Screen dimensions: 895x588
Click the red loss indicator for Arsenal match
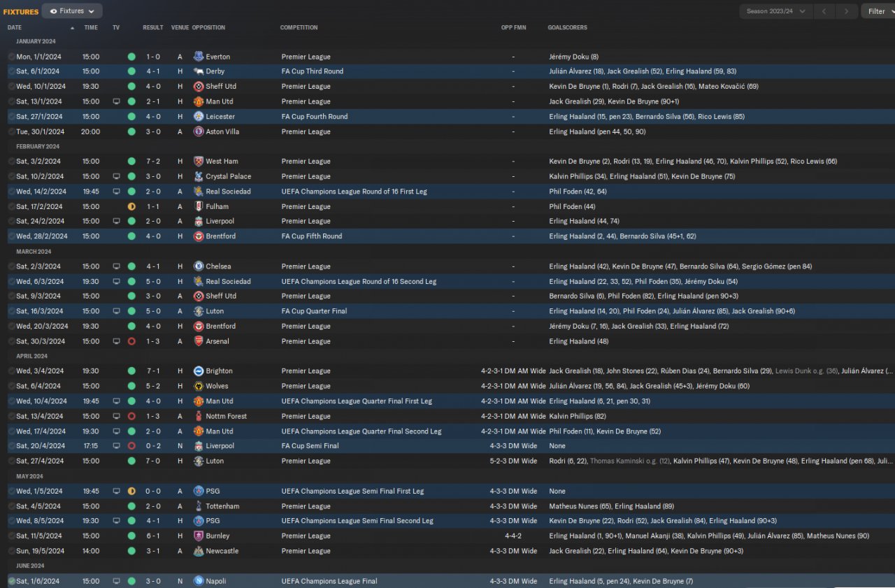131,341
